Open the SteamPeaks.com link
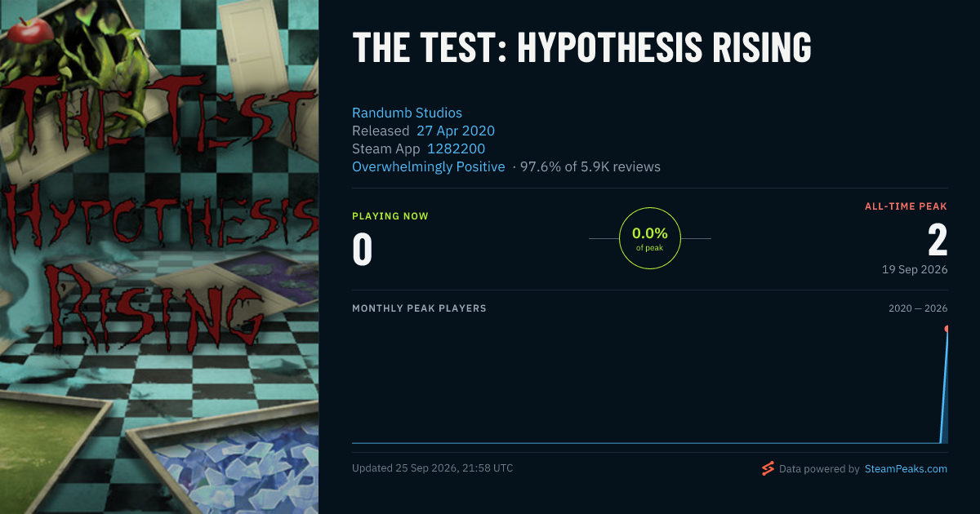The height and width of the screenshot is (514, 980). tap(906, 469)
